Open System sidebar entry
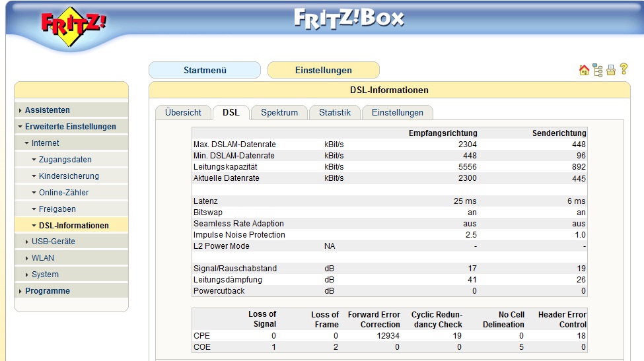 pos(45,274)
